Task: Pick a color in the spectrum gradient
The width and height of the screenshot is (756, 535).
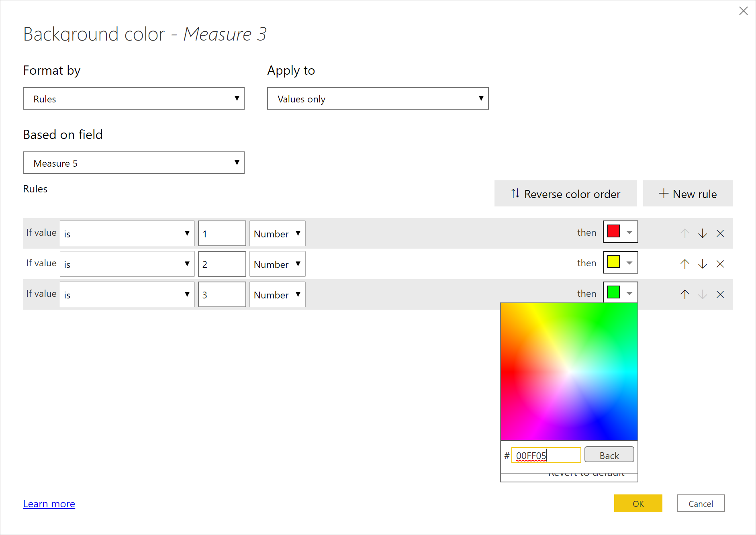Action: point(569,372)
